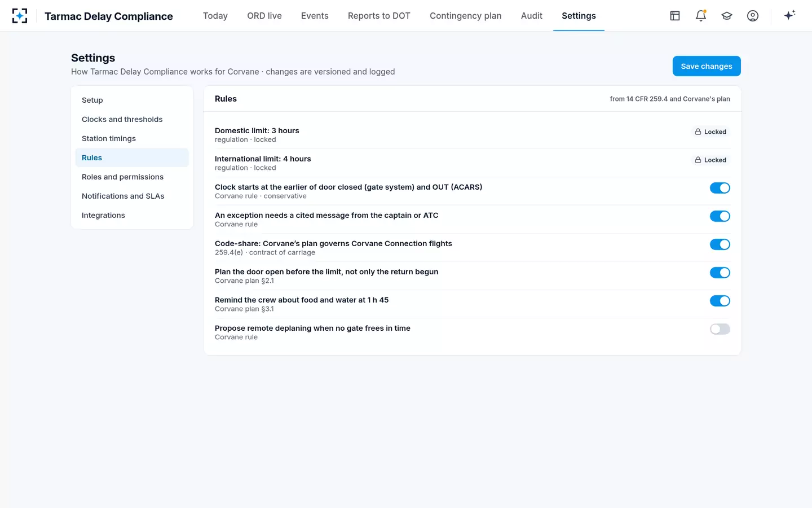Switch to the Today tab
This screenshot has height=508, width=812.
click(x=215, y=16)
